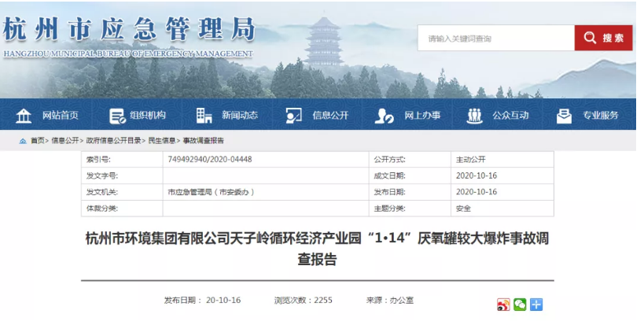Open the 网上办事 menu item
The height and width of the screenshot is (325, 644).
click(422, 116)
